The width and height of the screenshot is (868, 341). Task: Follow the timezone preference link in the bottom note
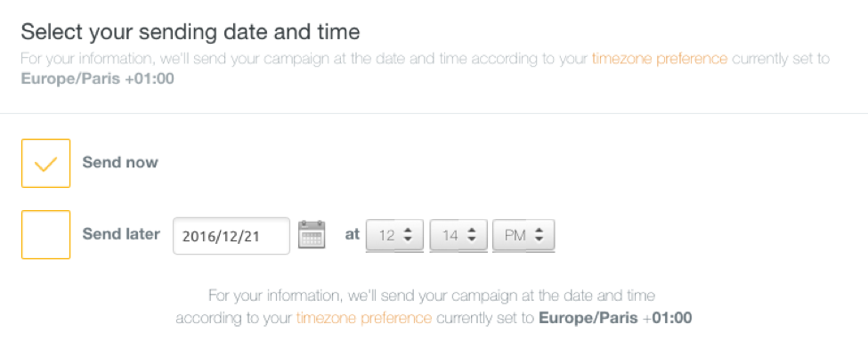pyautogui.click(x=364, y=319)
